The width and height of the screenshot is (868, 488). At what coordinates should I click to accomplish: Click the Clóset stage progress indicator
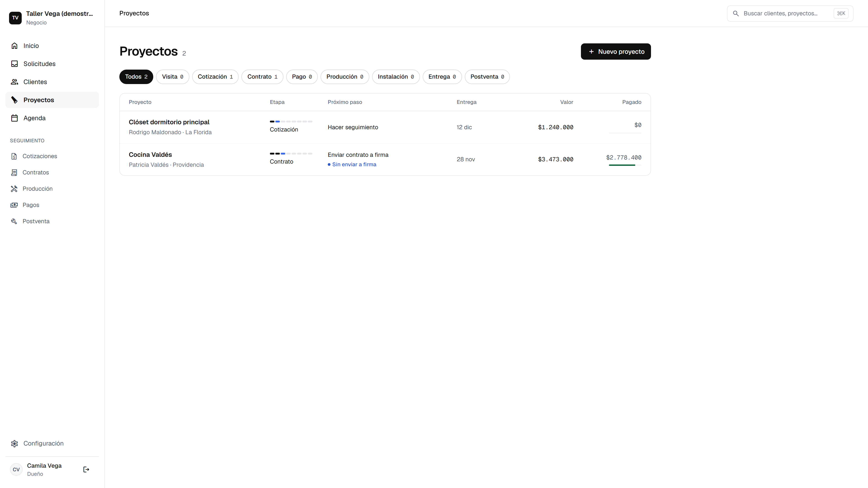pos(291,122)
